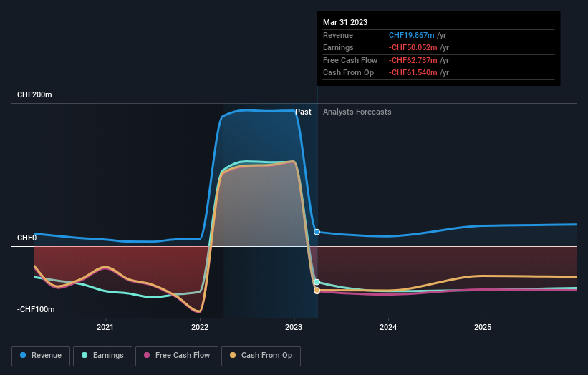588x375 pixels.
Task: Click the 'Cash From Op' label in tooltip
Action: click(348, 73)
